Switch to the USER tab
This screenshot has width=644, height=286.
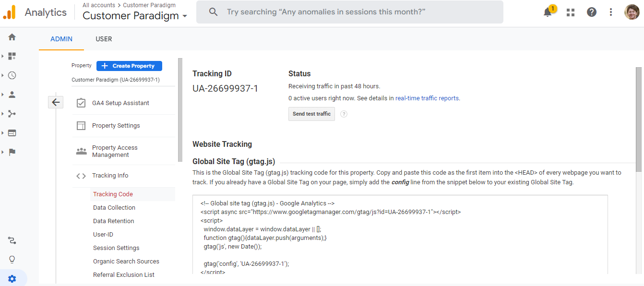[104, 39]
